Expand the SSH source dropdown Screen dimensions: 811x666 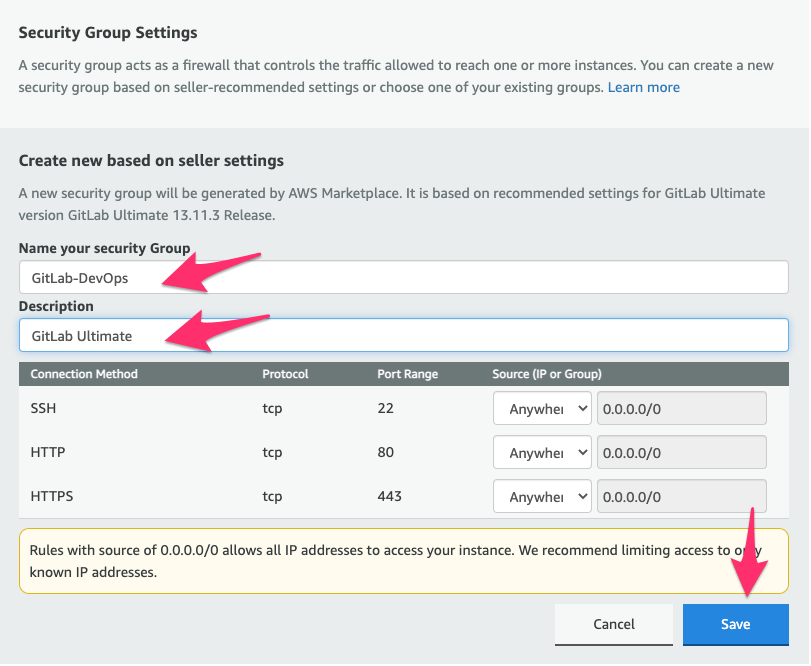pyautogui.click(x=542, y=409)
